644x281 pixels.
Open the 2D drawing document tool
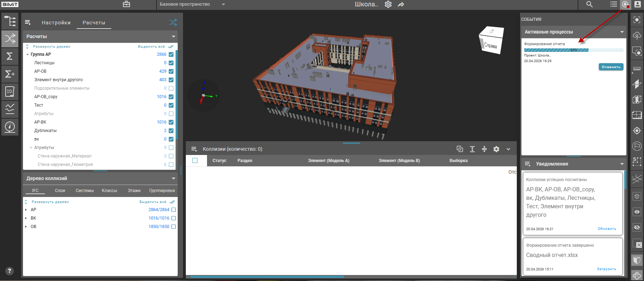pos(10,91)
